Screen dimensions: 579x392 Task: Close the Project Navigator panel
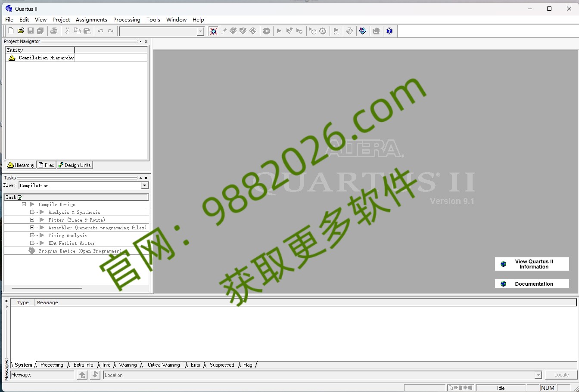pos(146,42)
